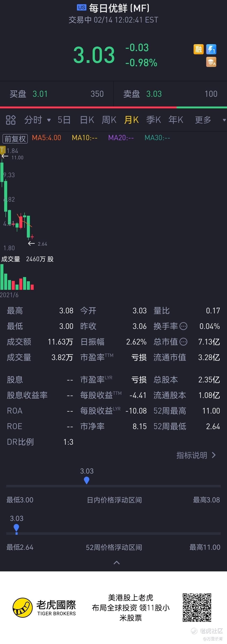Tap the intraday price range marker 3.03
The height and width of the screenshot is (644, 227).
tap(87, 480)
